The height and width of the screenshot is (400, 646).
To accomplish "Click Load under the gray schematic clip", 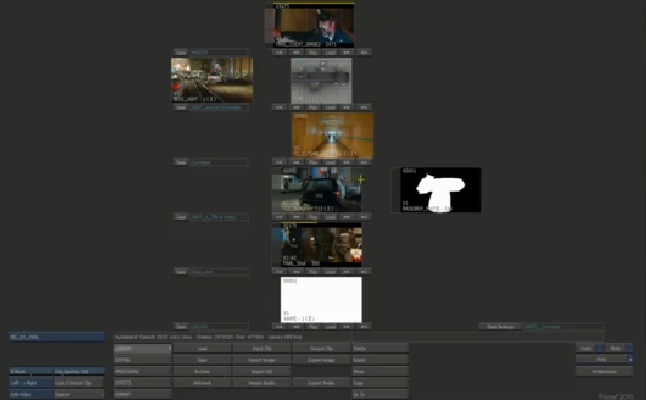I will 330,107.
